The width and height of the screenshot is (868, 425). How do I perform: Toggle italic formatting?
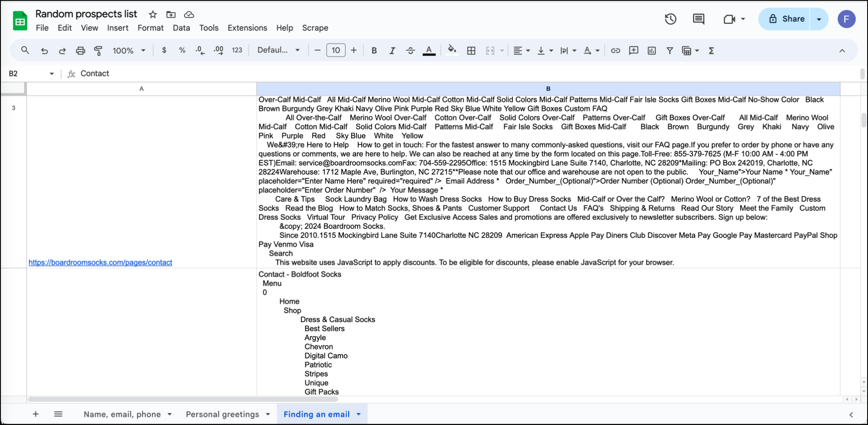click(x=392, y=50)
